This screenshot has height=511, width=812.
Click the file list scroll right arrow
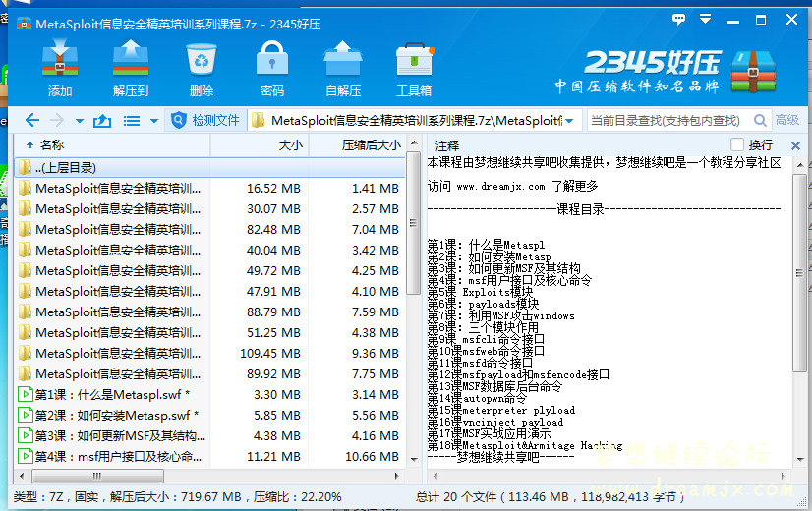[x=397, y=476]
